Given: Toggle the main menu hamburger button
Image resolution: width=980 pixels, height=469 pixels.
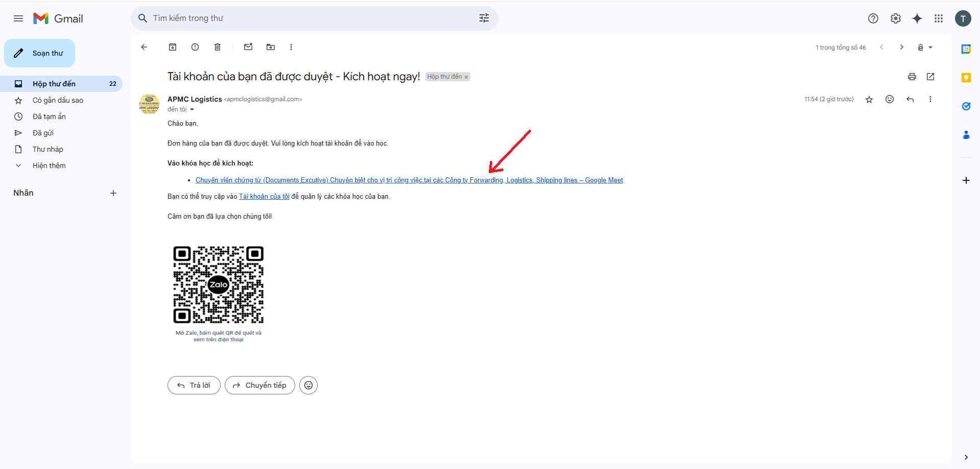Looking at the screenshot, I should (18, 18).
